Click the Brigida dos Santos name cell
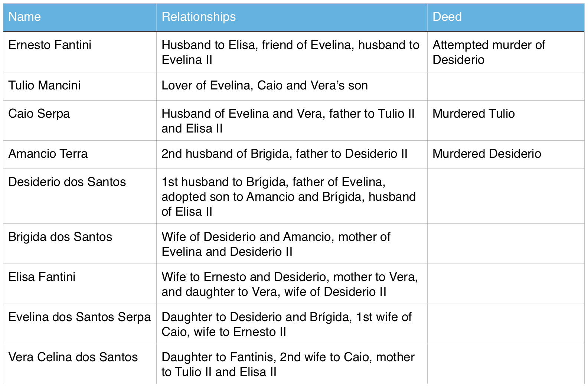The image size is (588, 389). [x=60, y=237]
